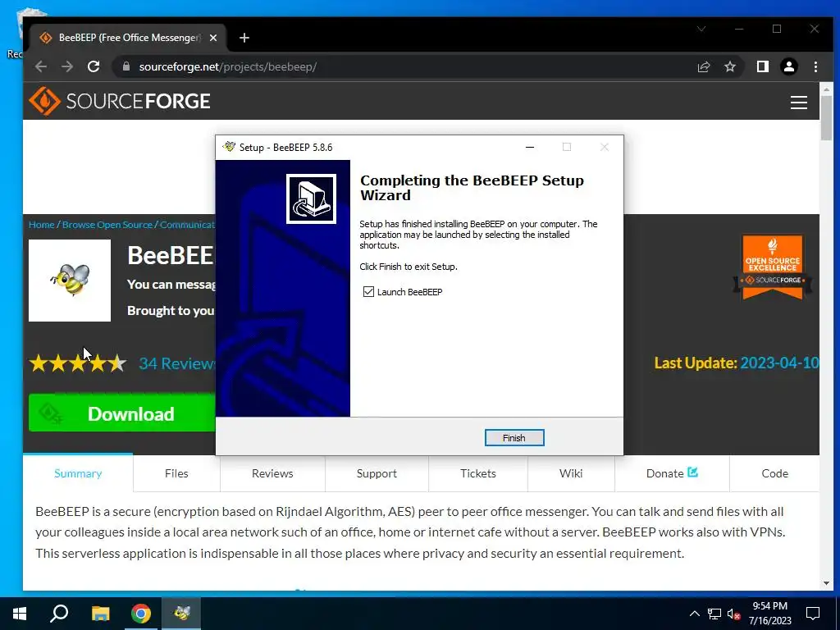Click the scrollbar down arrow

(826, 583)
